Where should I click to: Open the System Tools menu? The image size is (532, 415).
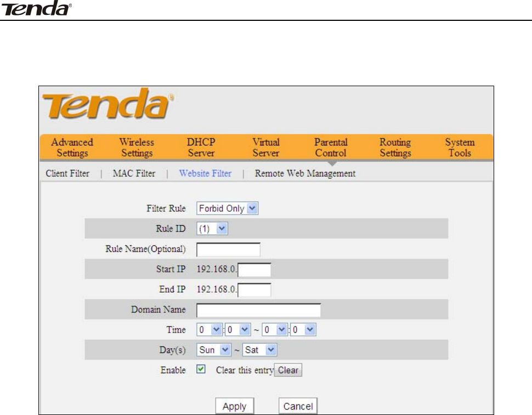click(460, 147)
